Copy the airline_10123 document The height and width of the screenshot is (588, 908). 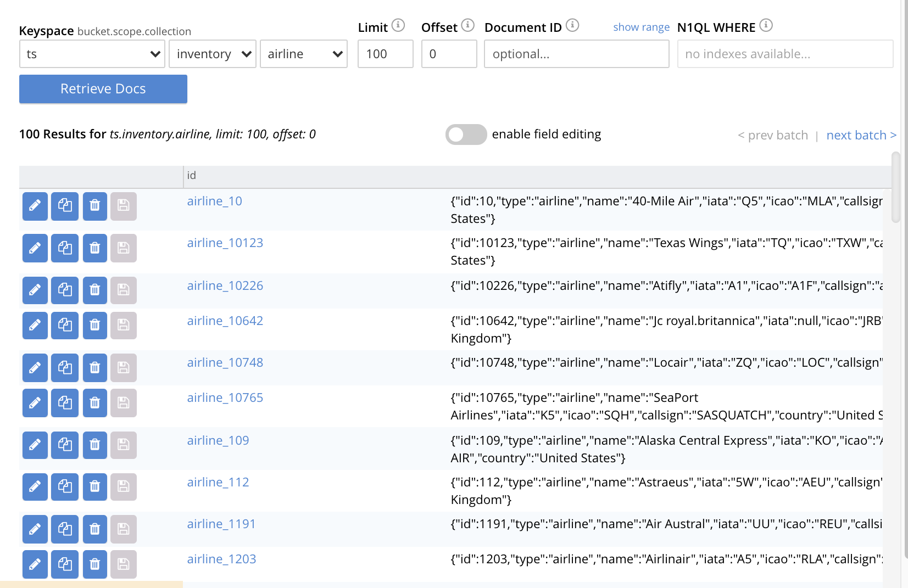tap(65, 248)
